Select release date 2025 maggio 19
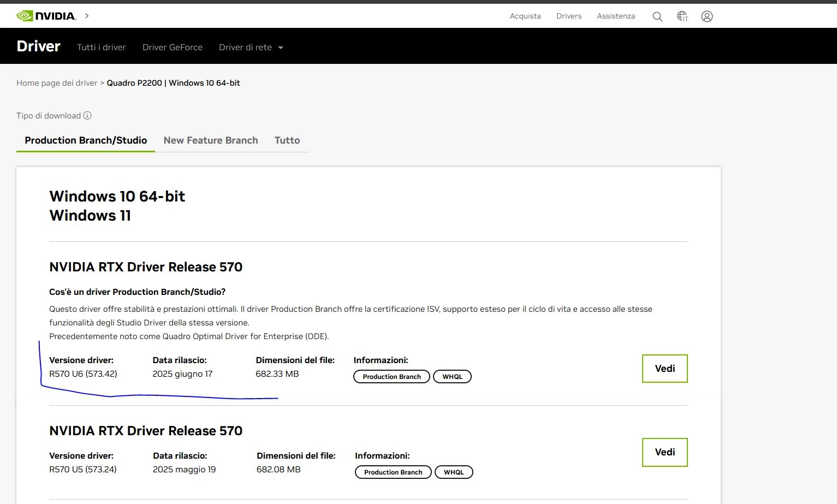Image resolution: width=837 pixels, height=504 pixels. (x=184, y=470)
